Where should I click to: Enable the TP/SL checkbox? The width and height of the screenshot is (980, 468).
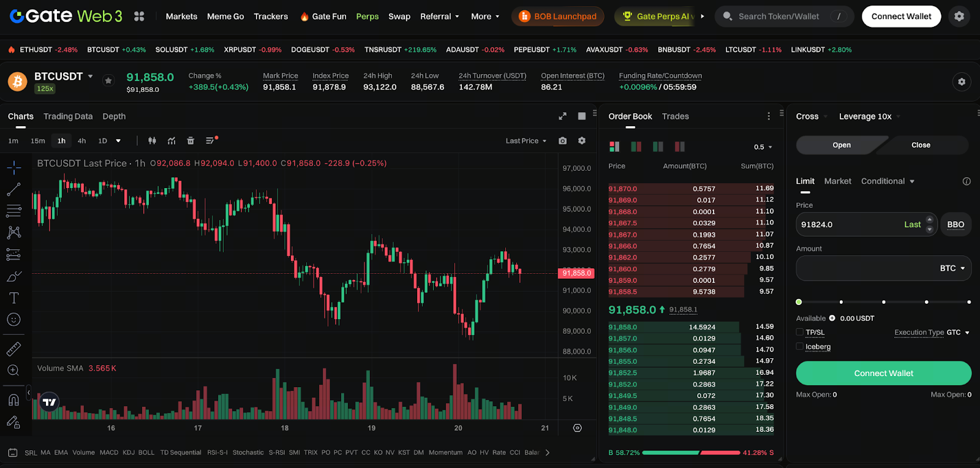[799, 332]
